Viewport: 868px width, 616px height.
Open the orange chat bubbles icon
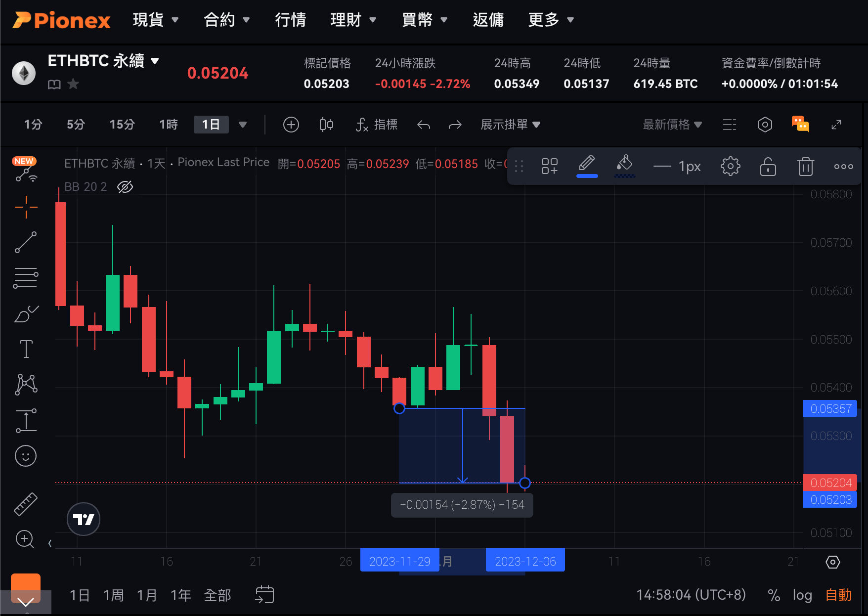[x=800, y=124]
